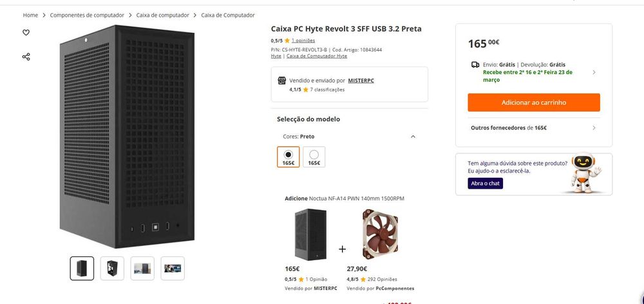The image size is (644, 304).
Task: Click the MISTERPC store seller icon
Action: pos(281,81)
